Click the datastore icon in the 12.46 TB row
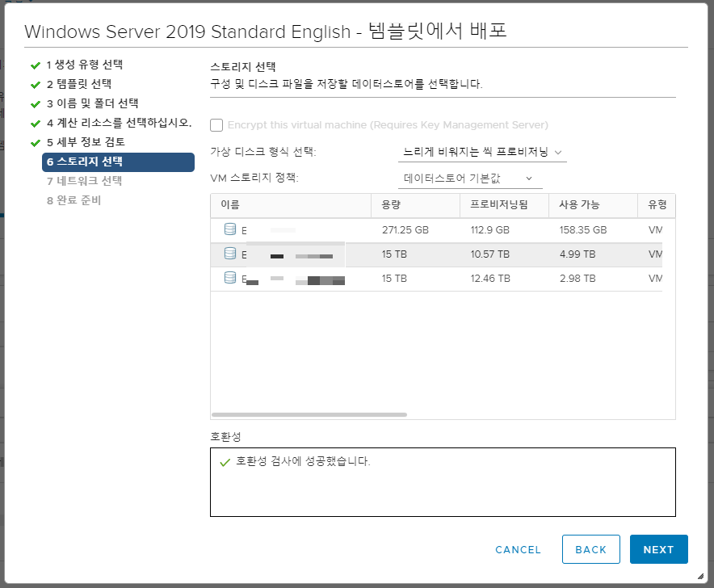This screenshot has height=588, width=714. pos(230,277)
